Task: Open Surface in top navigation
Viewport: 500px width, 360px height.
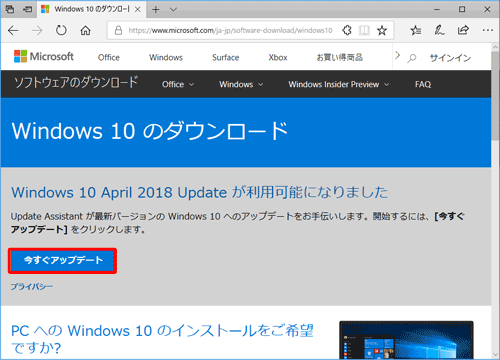Action: click(226, 57)
